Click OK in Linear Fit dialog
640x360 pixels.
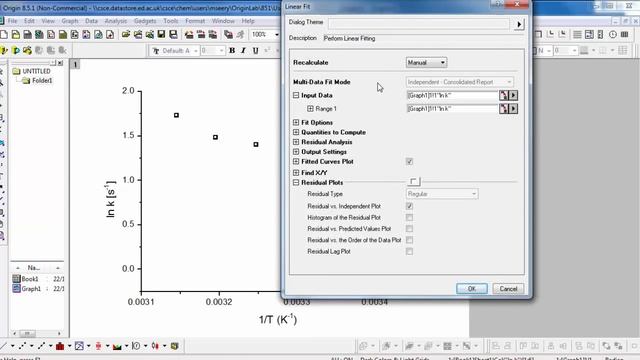point(471,289)
